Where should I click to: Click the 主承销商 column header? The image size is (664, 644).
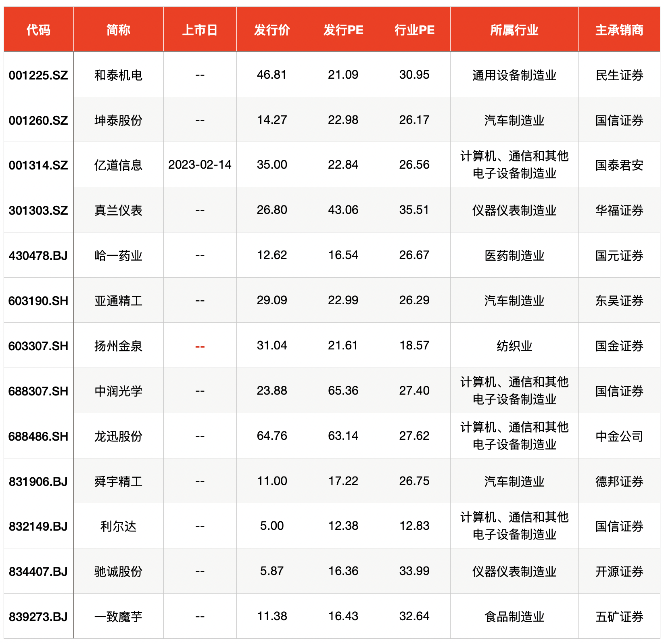(619, 30)
